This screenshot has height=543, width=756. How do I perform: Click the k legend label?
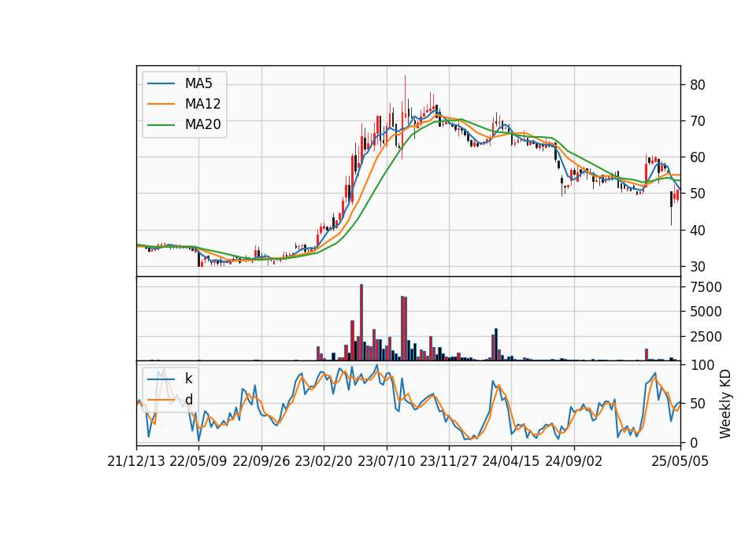coord(188,379)
